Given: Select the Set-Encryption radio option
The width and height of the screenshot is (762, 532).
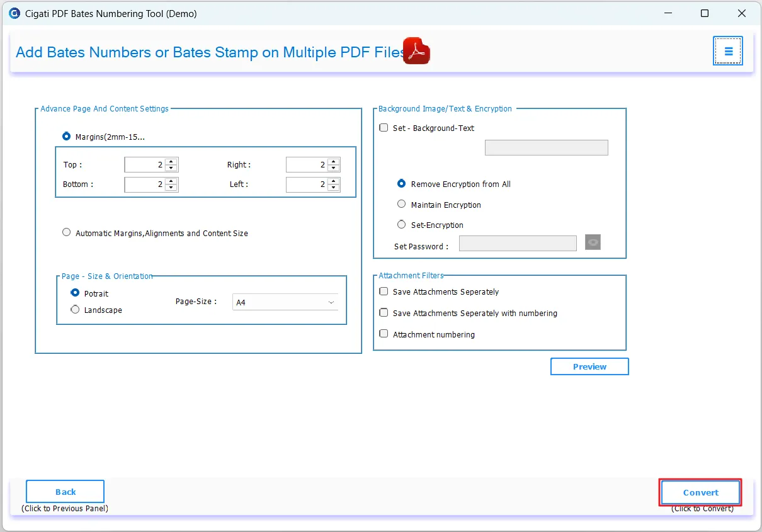Looking at the screenshot, I should [x=402, y=225].
